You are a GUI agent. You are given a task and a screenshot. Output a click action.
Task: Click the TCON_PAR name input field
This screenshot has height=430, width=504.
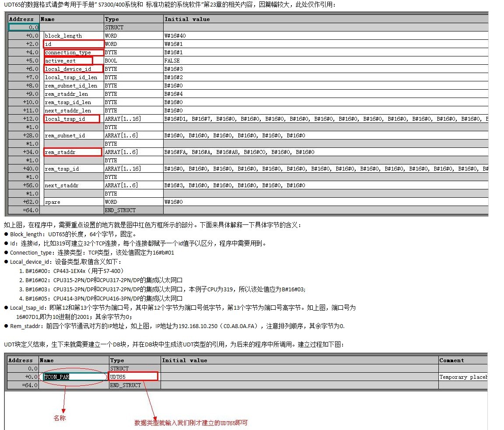(x=75, y=377)
